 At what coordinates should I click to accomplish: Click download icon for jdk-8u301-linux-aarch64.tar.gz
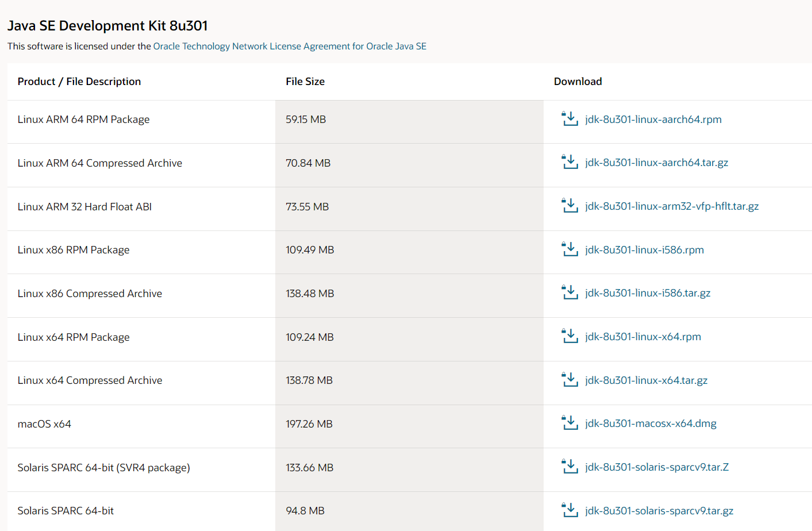[569, 162]
